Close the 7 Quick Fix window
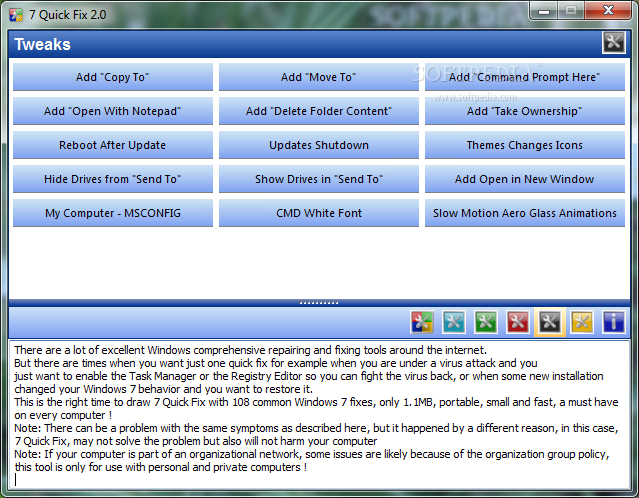This screenshot has width=639, height=498. 608,10
